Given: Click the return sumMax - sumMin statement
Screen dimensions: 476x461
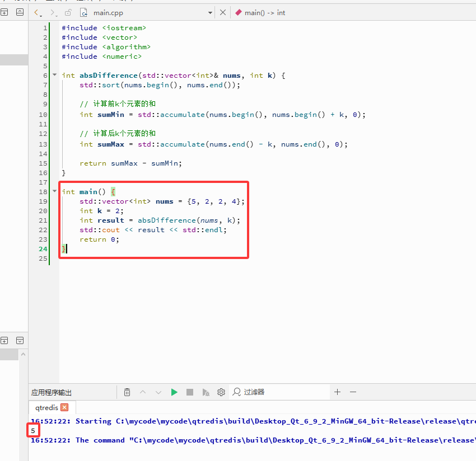Looking at the screenshot, I should 130,163.
